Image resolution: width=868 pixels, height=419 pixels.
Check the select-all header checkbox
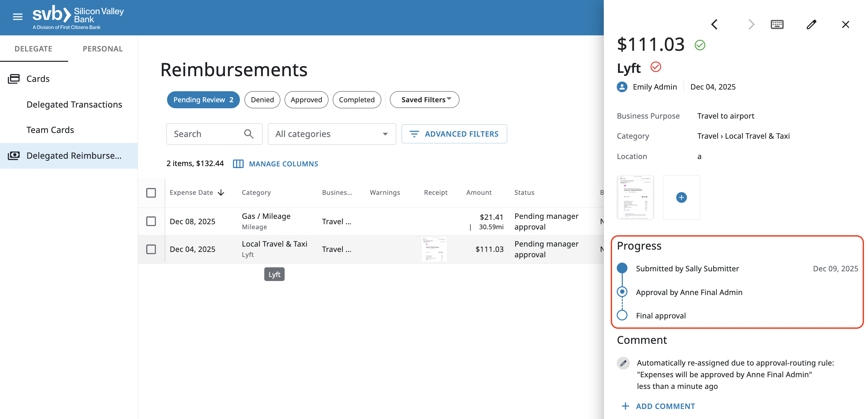click(151, 192)
